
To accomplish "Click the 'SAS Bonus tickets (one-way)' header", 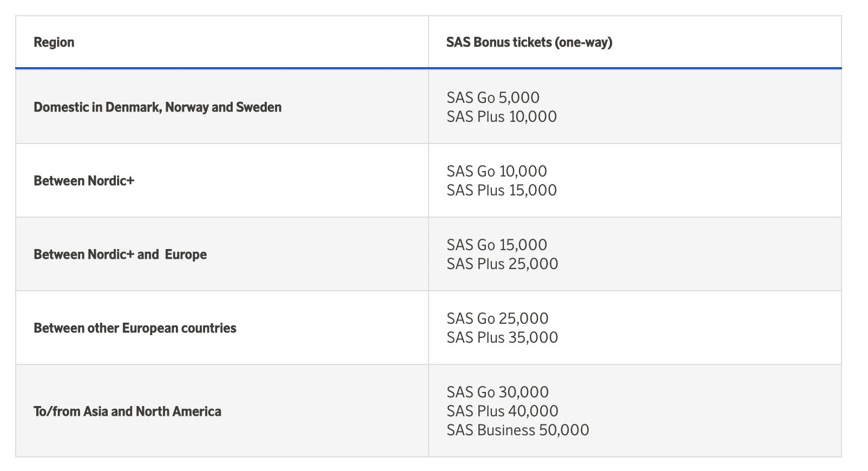I will pos(529,42).
